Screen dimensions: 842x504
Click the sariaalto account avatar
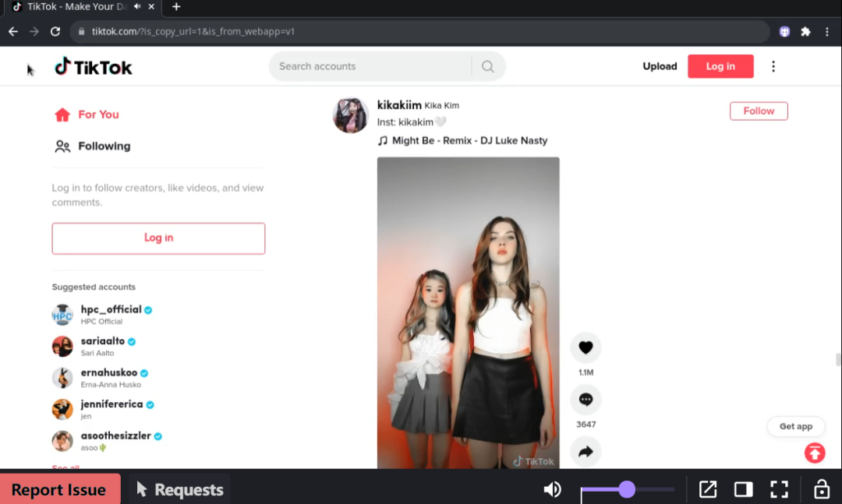(x=62, y=347)
